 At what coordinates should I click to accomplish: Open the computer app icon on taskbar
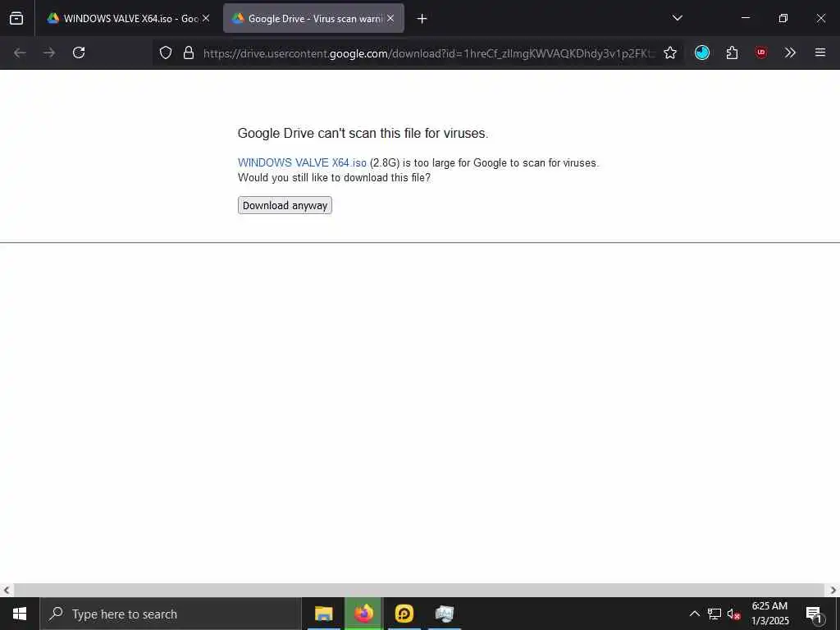[x=445, y=614]
